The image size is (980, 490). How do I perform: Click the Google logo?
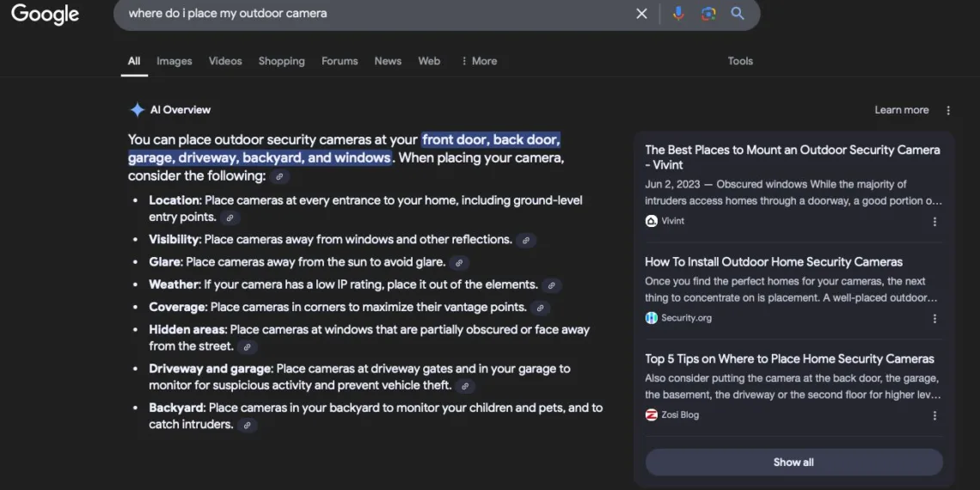click(45, 14)
